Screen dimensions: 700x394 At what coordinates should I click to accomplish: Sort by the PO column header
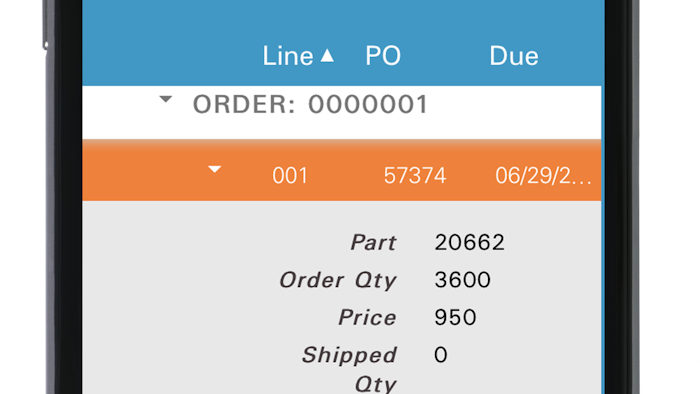(383, 56)
